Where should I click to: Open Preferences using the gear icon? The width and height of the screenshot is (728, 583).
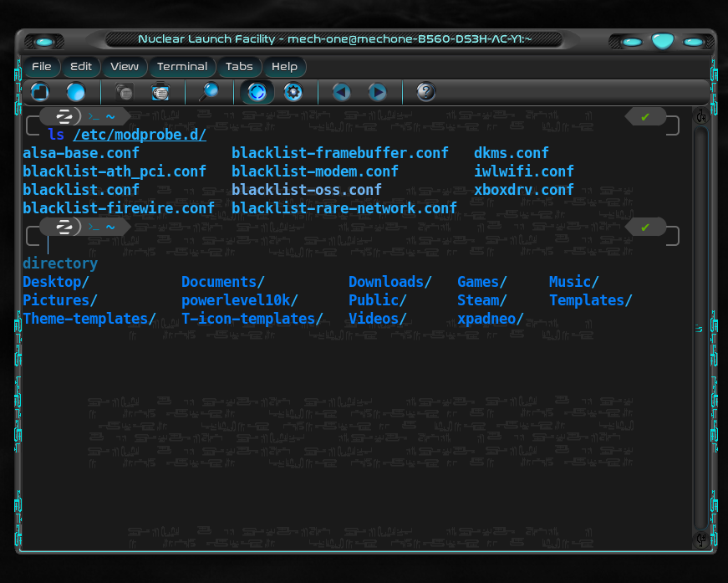(x=293, y=92)
